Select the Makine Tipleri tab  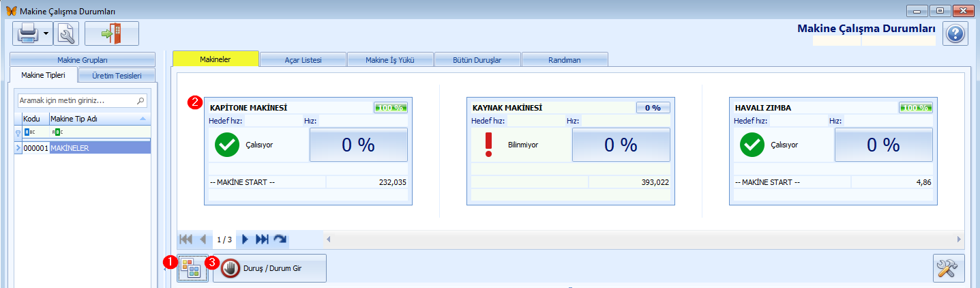(x=43, y=74)
